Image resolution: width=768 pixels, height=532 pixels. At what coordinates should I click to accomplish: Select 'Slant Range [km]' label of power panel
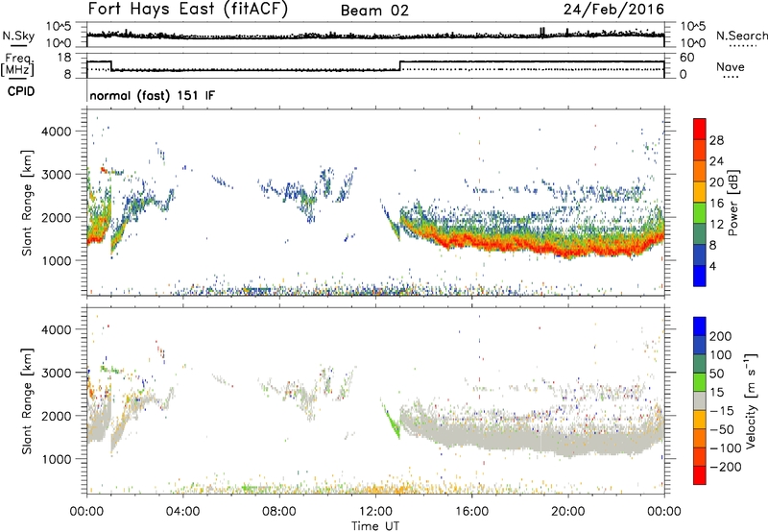tap(27, 203)
